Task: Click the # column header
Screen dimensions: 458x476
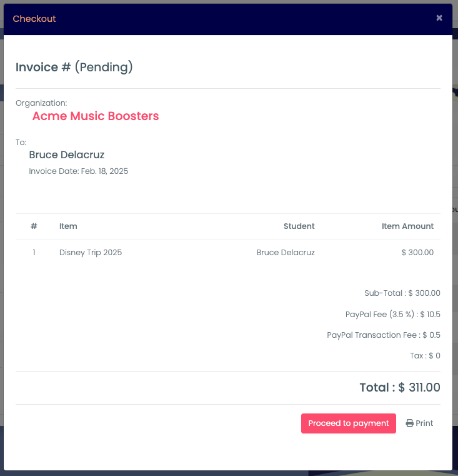Action: 34,226
